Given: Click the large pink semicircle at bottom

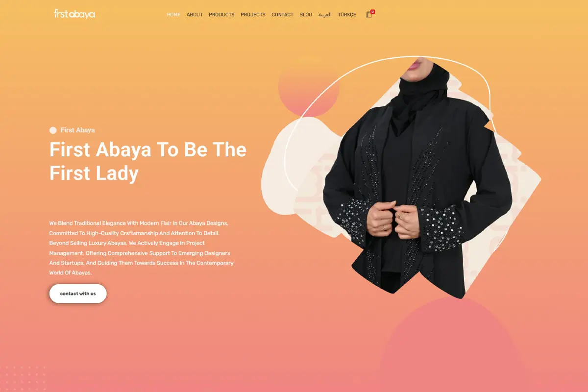Looking at the screenshot, I should [x=453, y=343].
